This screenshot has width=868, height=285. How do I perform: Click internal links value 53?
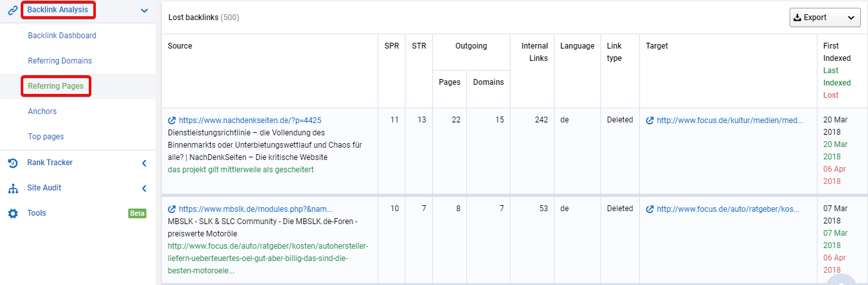(543, 209)
